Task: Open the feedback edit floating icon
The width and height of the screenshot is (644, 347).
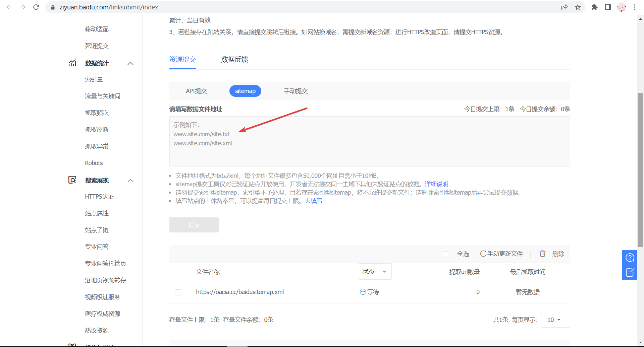Action: point(630,272)
